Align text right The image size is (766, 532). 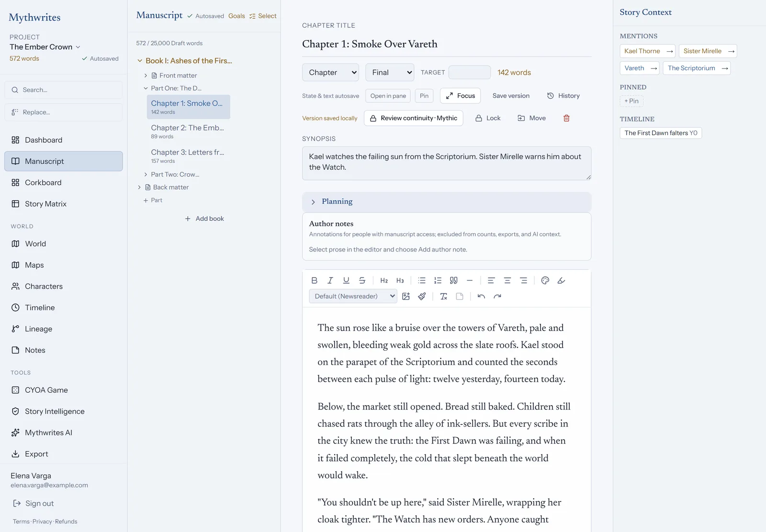point(524,281)
